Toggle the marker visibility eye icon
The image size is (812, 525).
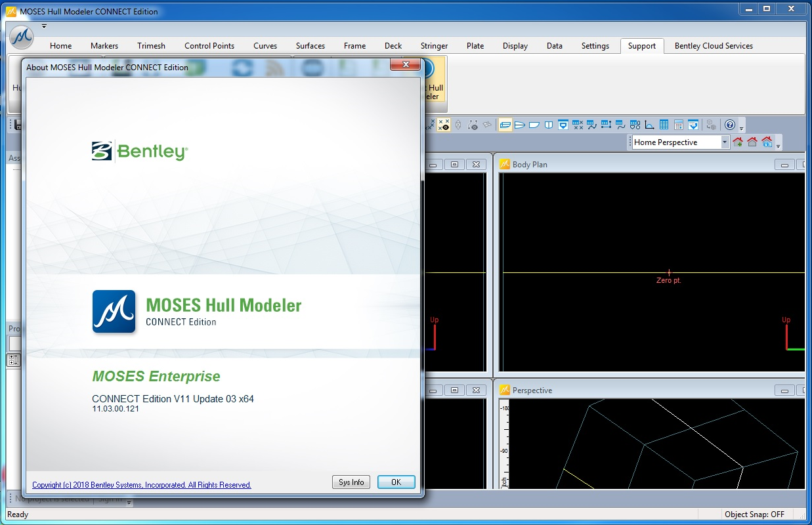click(444, 125)
